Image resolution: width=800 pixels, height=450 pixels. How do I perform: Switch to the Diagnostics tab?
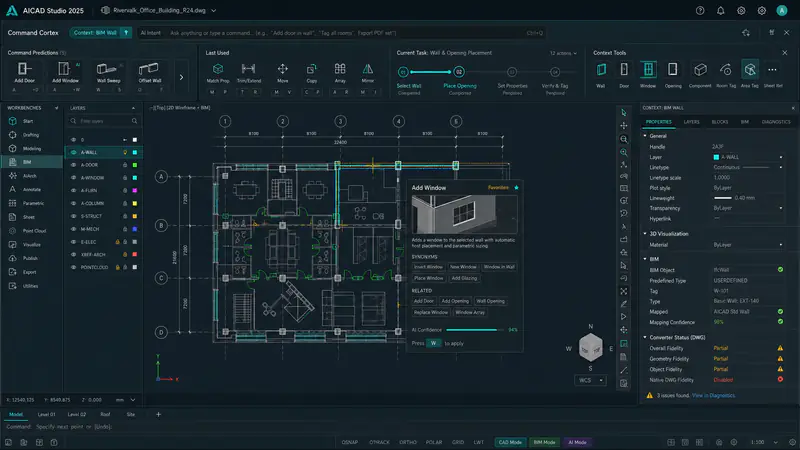point(776,122)
